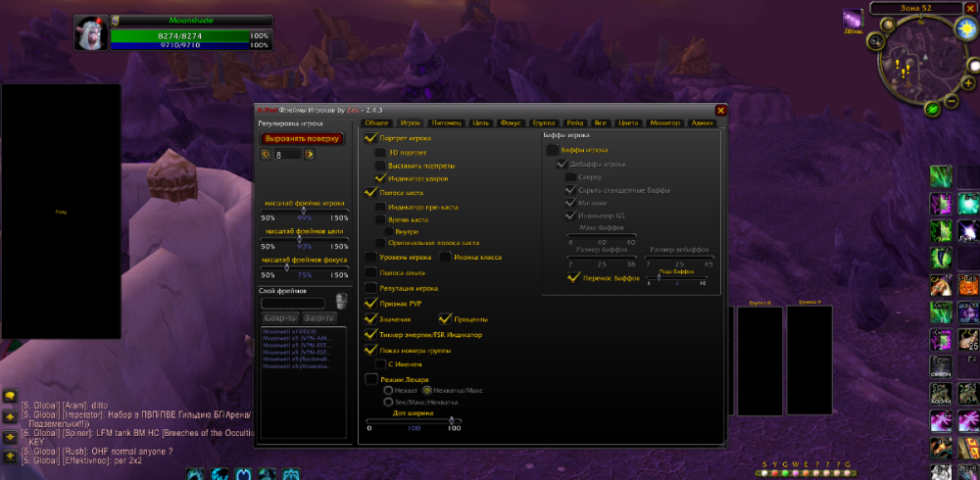Open the Фокус tab
The height and width of the screenshot is (480, 980).
512,123
